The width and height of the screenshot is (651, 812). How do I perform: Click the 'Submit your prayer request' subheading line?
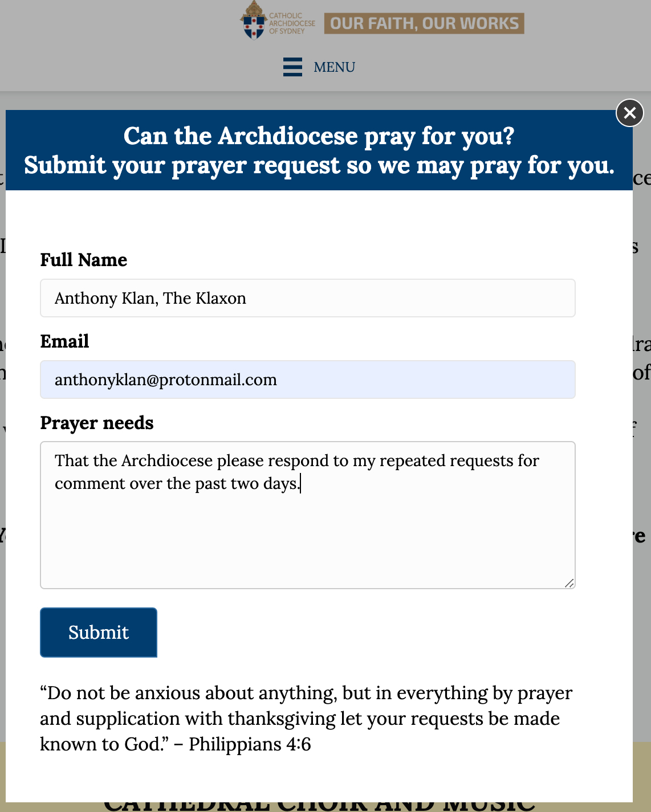(319, 165)
